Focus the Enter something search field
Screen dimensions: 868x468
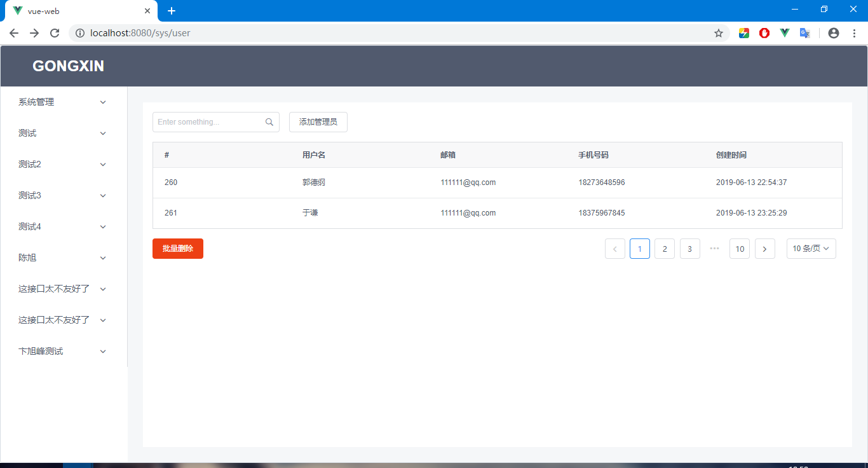[216, 122]
